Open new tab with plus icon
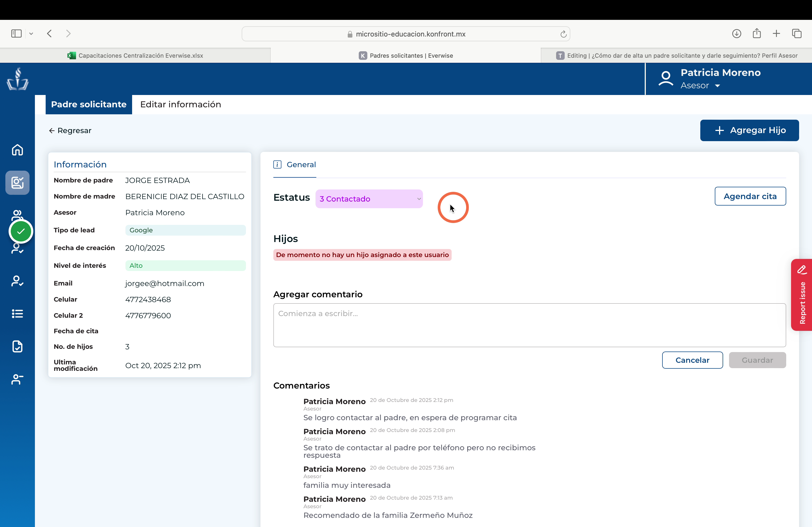Image resolution: width=812 pixels, height=527 pixels. (x=777, y=33)
